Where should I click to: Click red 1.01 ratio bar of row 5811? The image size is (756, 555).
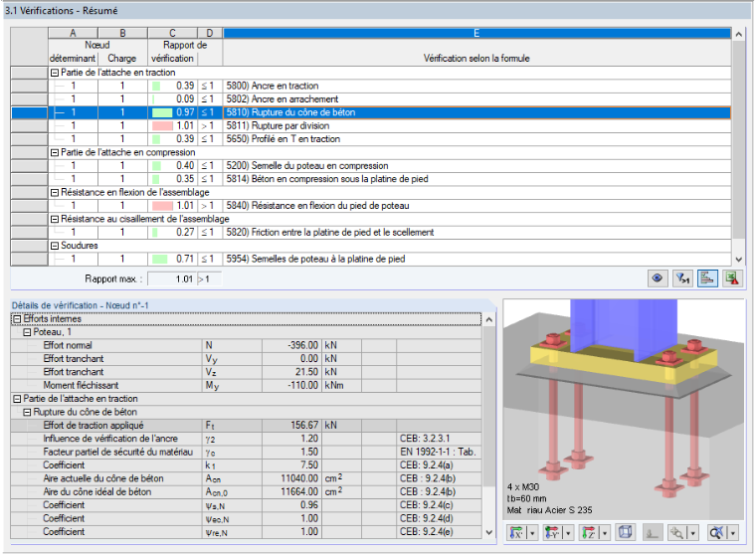point(162,126)
